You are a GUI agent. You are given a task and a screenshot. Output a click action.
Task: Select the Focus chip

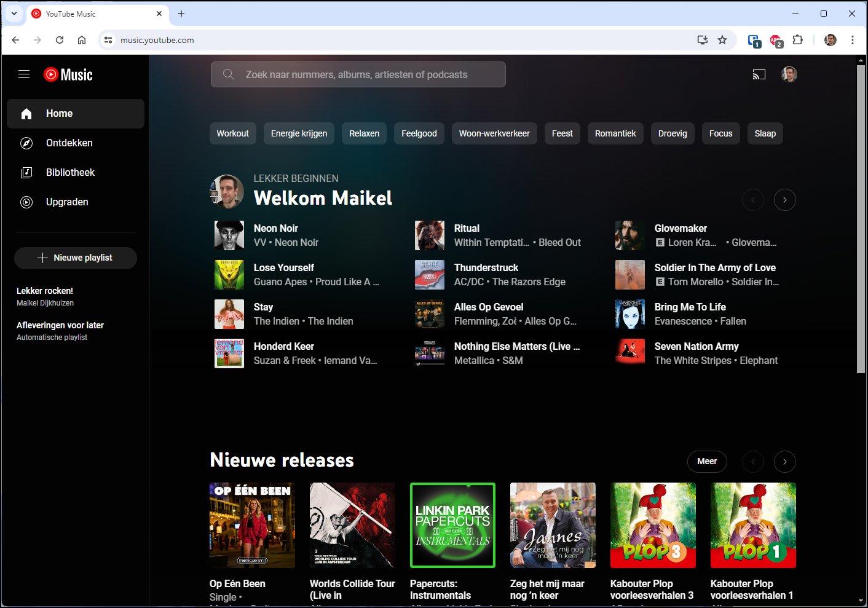[721, 133]
